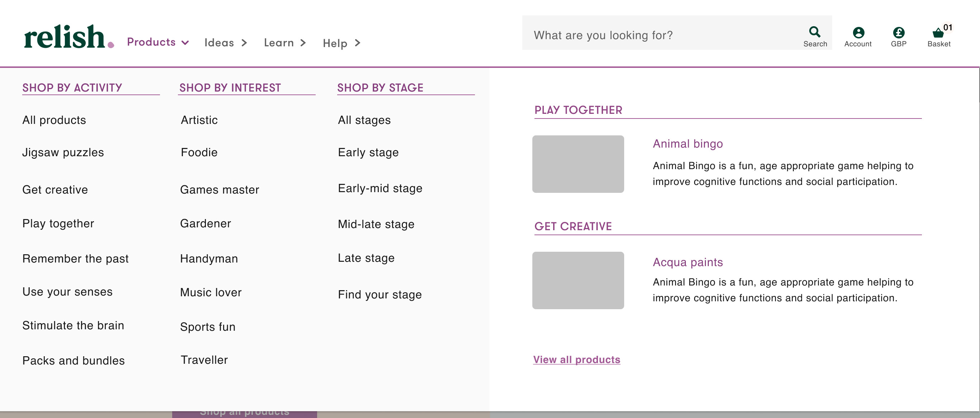Open Find your stage link
This screenshot has width=980, height=418.
pos(379,294)
